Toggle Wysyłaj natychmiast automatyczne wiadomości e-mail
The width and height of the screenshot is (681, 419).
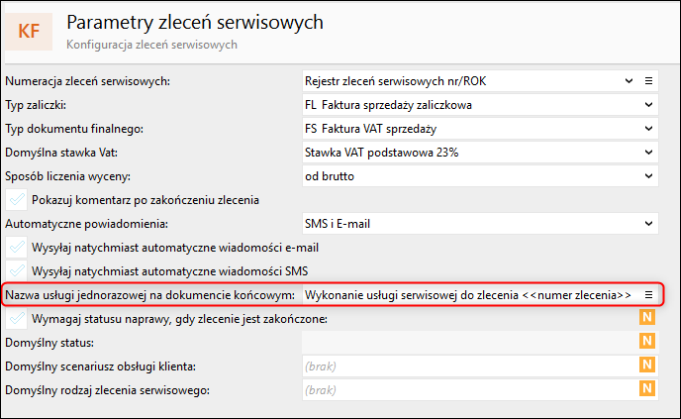[x=16, y=247]
